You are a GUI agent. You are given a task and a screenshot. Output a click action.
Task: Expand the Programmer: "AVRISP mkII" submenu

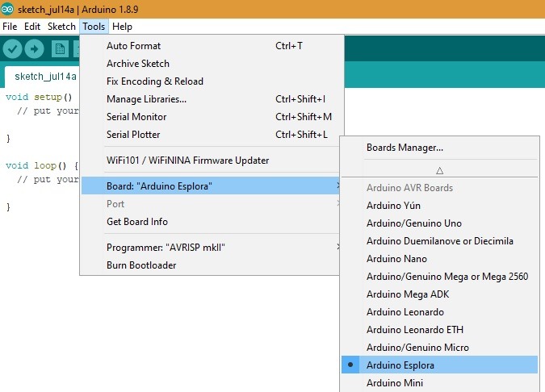210,248
